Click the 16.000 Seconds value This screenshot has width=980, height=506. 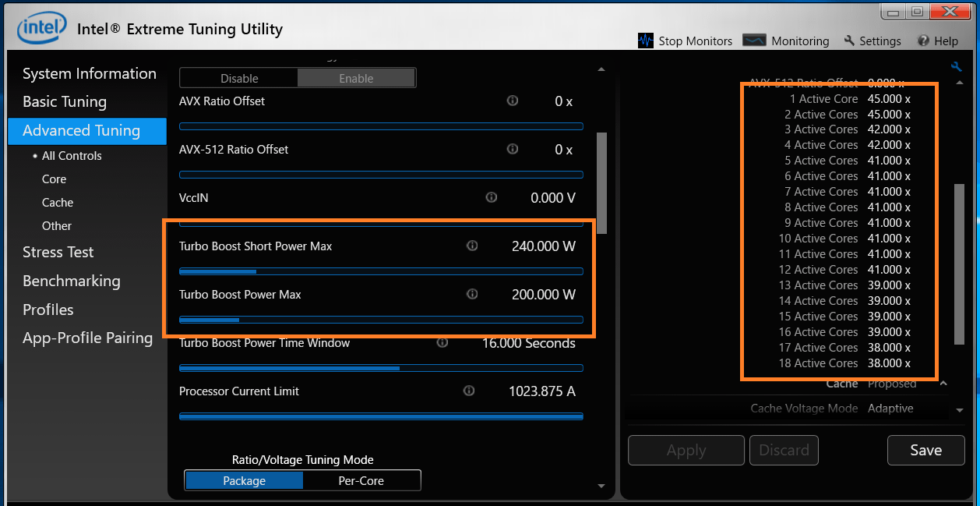529,343
